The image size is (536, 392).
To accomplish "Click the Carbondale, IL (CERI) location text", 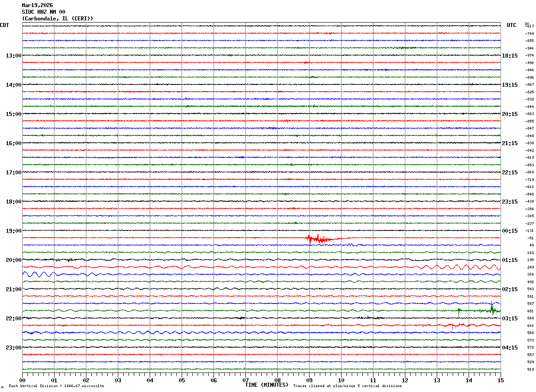I will [x=58, y=19].
